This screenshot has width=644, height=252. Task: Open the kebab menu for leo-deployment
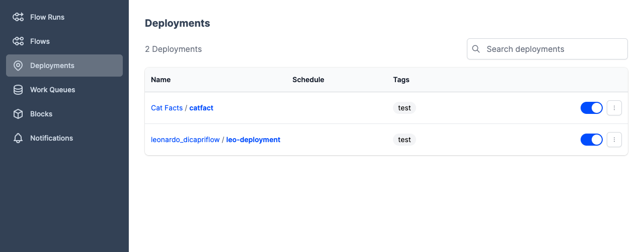[614, 140]
